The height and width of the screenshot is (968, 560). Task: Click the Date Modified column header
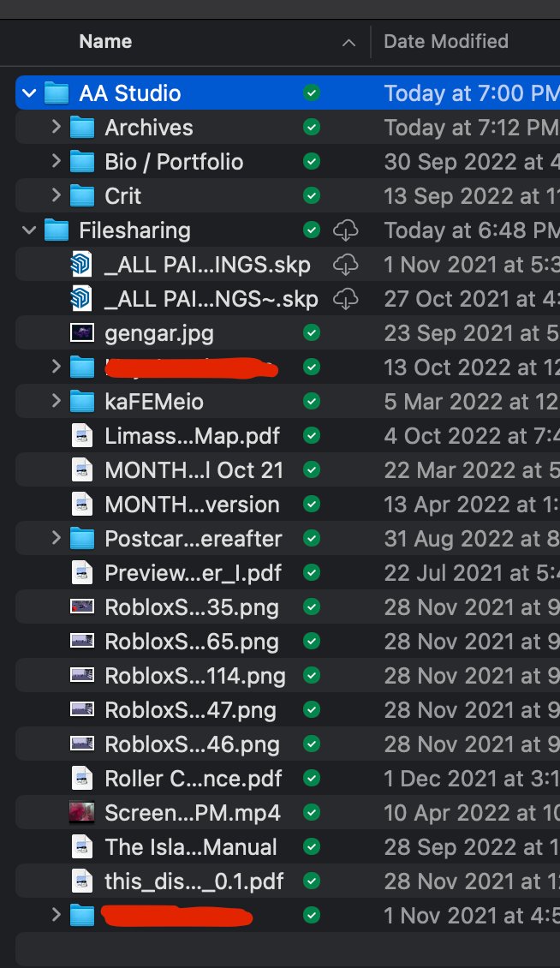(445, 41)
